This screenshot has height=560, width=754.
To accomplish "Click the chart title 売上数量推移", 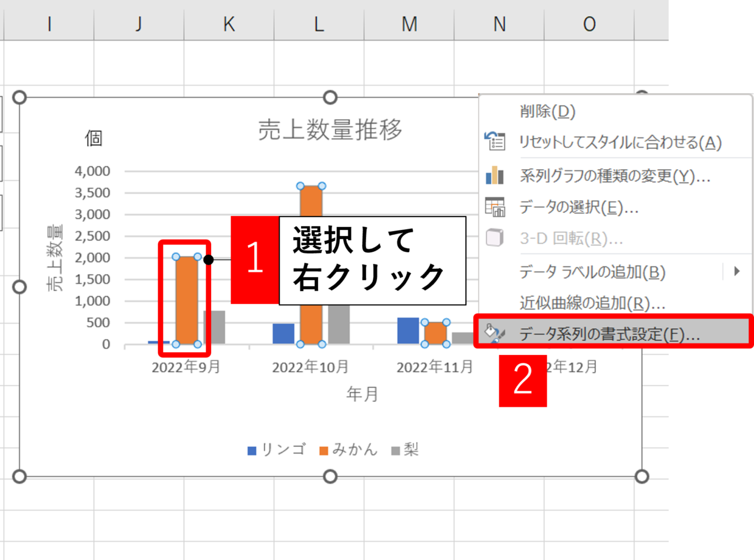I will click(330, 130).
